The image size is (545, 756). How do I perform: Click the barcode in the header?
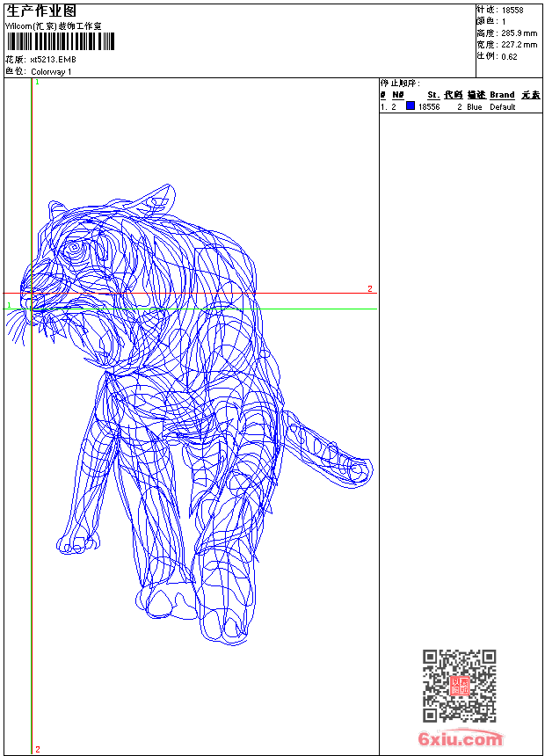click(60, 41)
